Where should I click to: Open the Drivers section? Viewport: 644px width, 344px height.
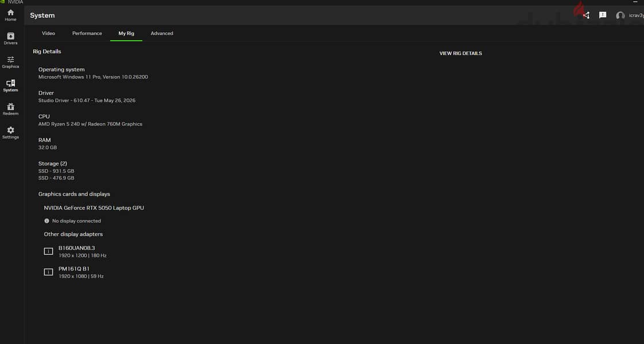(11, 38)
